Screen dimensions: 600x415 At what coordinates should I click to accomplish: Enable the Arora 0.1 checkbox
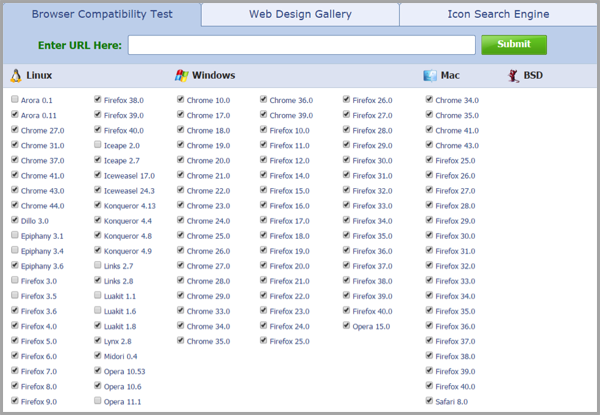(15, 99)
